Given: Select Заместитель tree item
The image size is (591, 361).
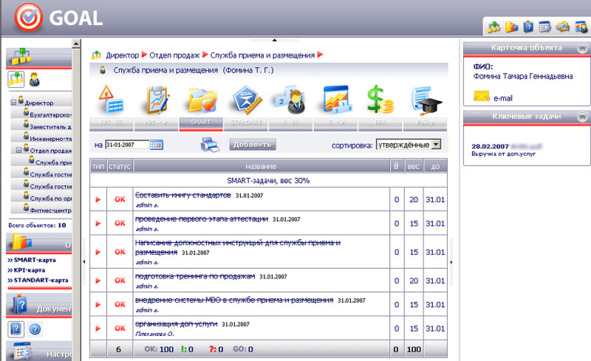Looking at the screenshot, I should 51,127.
